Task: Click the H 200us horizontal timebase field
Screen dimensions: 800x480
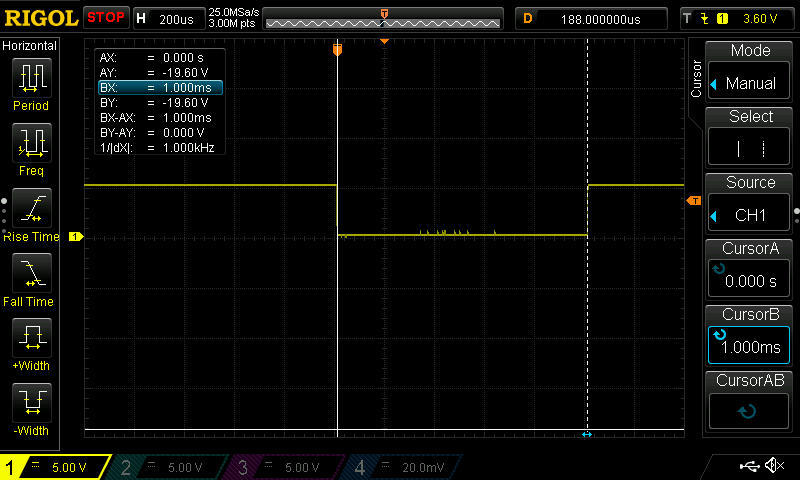Action: click(168, 19)
